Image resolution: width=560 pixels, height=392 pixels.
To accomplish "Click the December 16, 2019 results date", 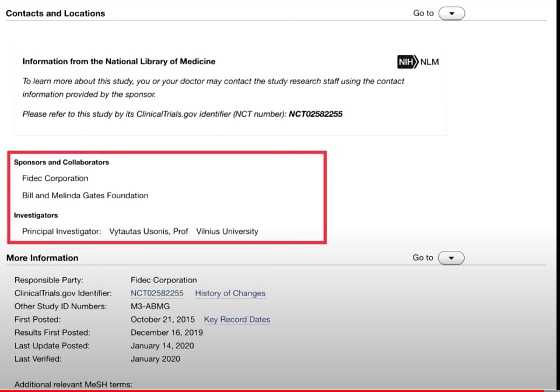I will click(167, 332).
